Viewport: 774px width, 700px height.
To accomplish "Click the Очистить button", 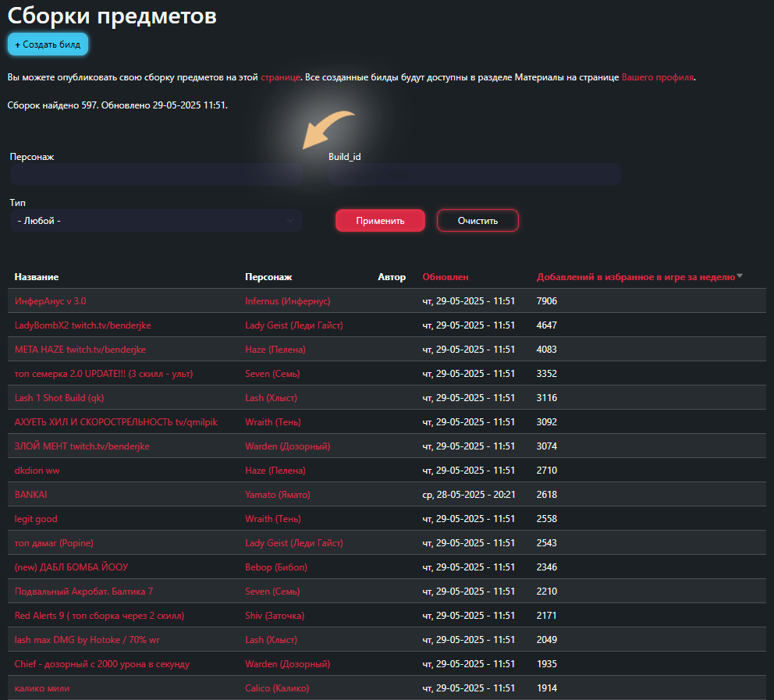I will pos(478,221).
